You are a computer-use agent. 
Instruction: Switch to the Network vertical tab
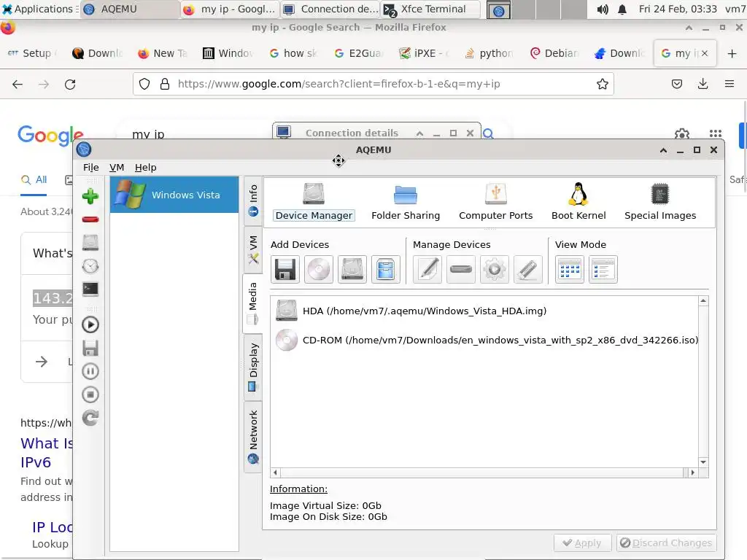pos(253,437)
